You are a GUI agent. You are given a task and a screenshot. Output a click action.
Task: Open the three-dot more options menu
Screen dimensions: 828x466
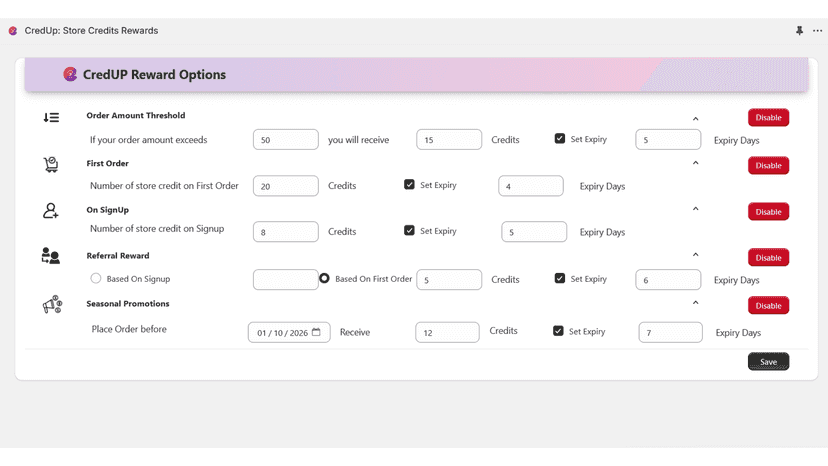click(817, 31)
